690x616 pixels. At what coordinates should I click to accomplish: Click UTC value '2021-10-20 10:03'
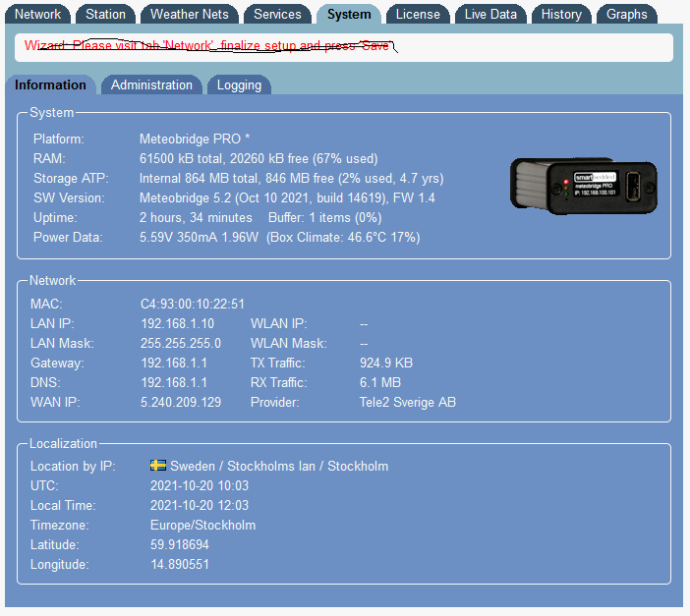coord(200,485)
